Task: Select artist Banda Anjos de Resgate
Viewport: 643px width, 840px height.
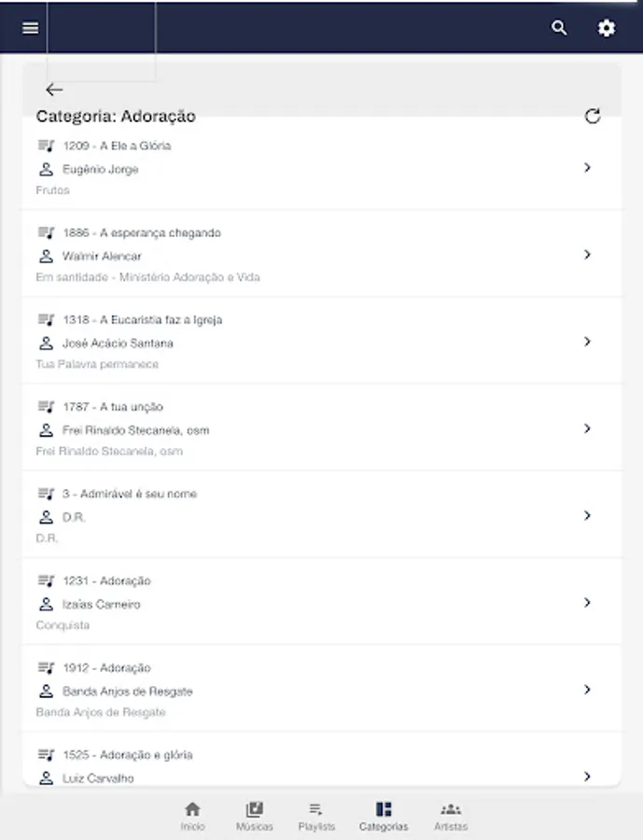Action: tap(128, 692)
